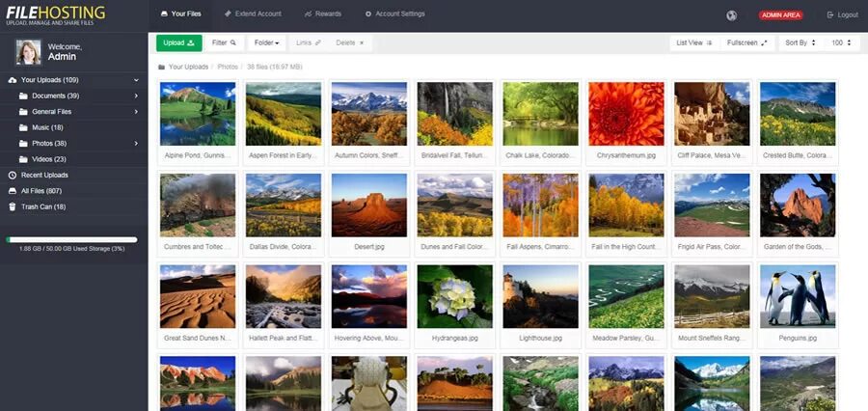868x411 pixels.
Task: Click Your Uploads breadcrumb link
Action: tap(188, 67)
